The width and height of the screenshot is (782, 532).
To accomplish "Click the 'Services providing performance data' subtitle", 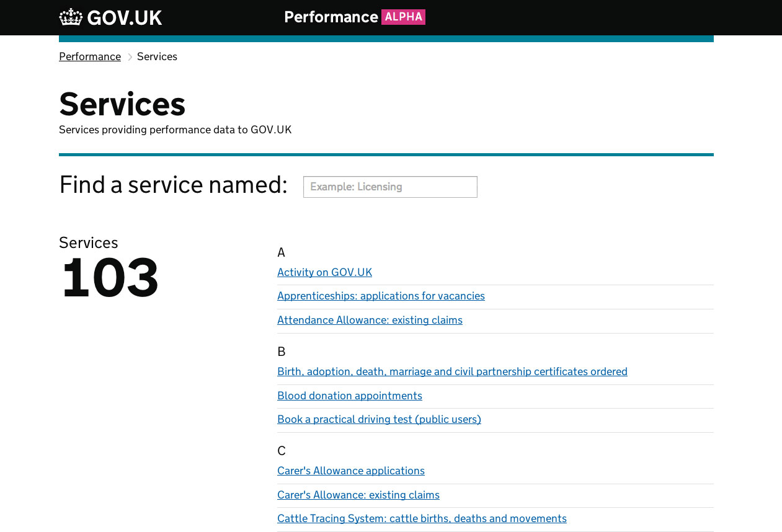I will tap(175, 130).
